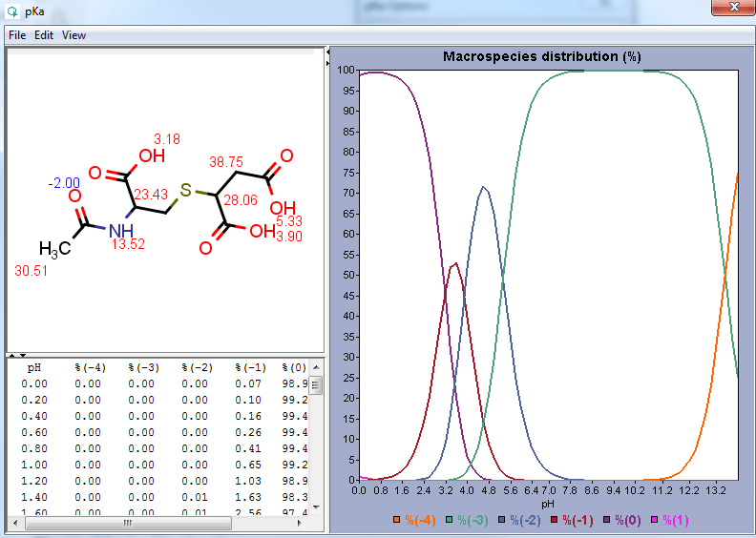Image resolution: width=756 pixels, height=538 pixels.
Task: Select pH cell 0.20 in table
Action: coord(34,400)
